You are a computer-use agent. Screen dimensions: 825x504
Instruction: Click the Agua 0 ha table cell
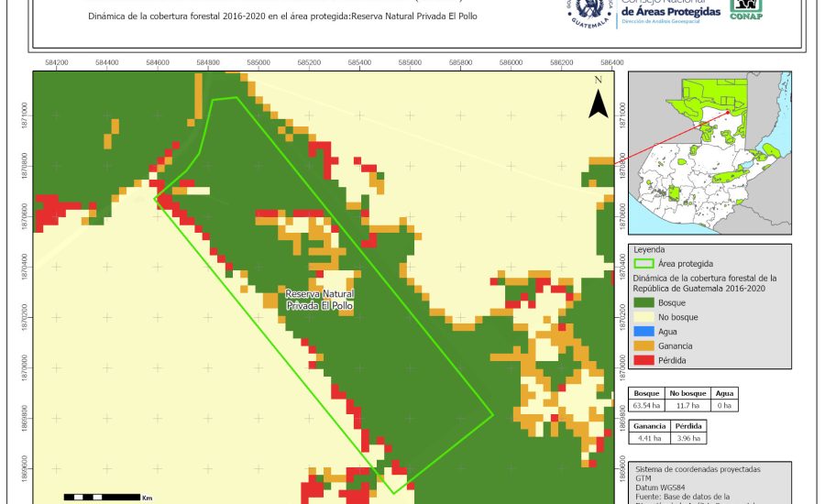[x=726, y=404]
